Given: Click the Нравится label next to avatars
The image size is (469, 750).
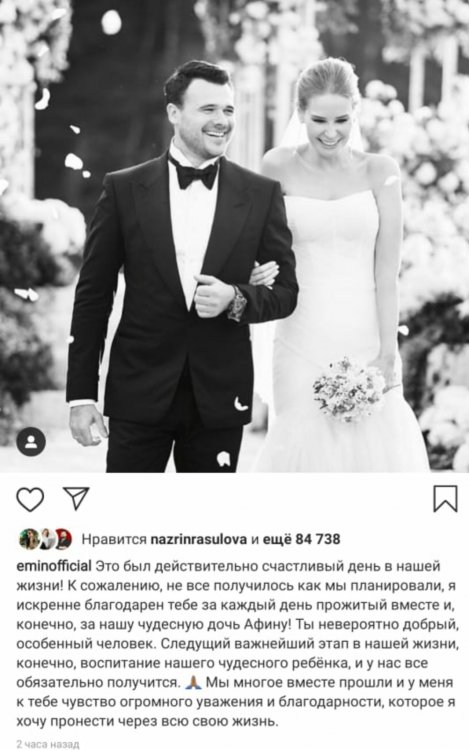Looking at the screenshot, I should [114, 540].
